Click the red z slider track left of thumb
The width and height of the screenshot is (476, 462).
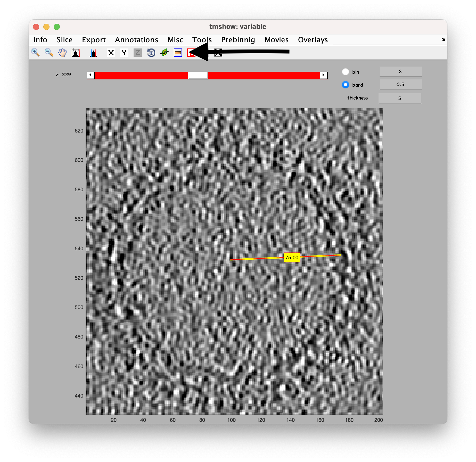pos(141,75)
